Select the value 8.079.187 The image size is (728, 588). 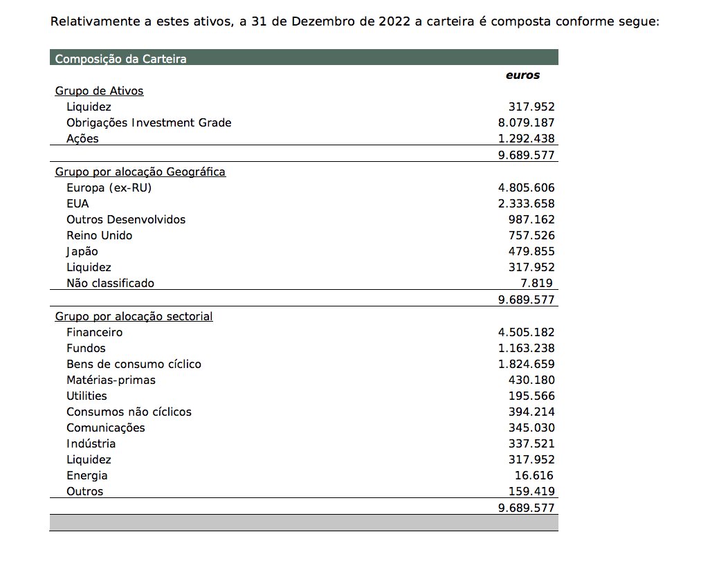pos(527,123)
